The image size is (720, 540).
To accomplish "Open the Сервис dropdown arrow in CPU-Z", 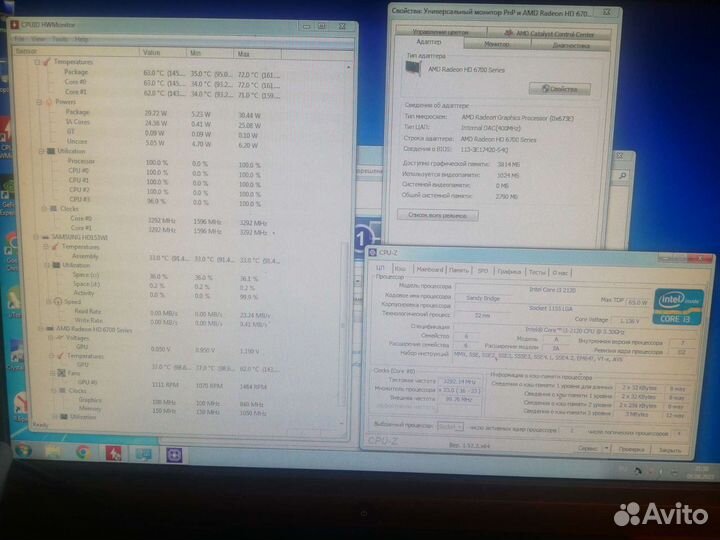I will (x=607, y=449).
